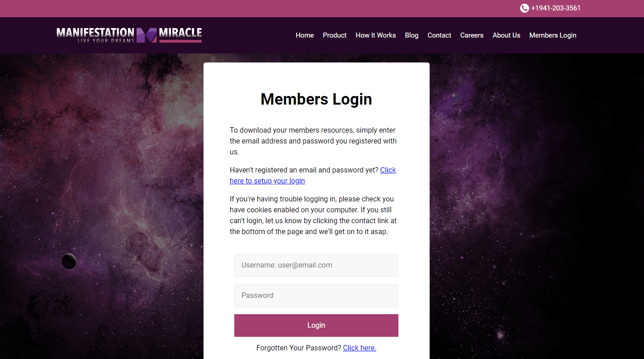This screenshot has width=644, height=359.
Task: Click the small planet in background image
Action: pos(69,261)
